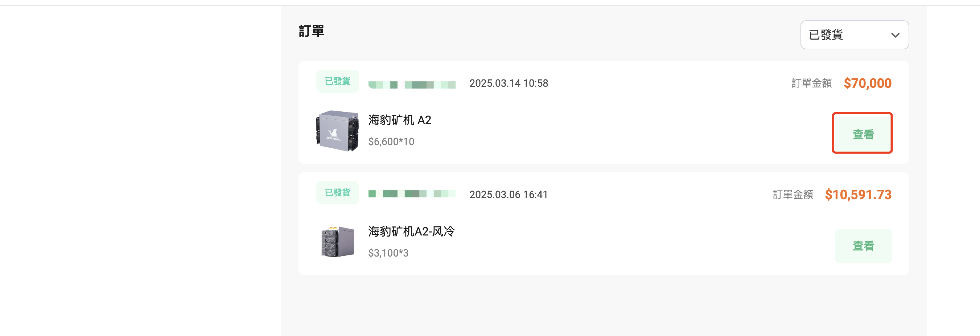
Task: Click the $10,591.73 order amount
Action: 858,194
